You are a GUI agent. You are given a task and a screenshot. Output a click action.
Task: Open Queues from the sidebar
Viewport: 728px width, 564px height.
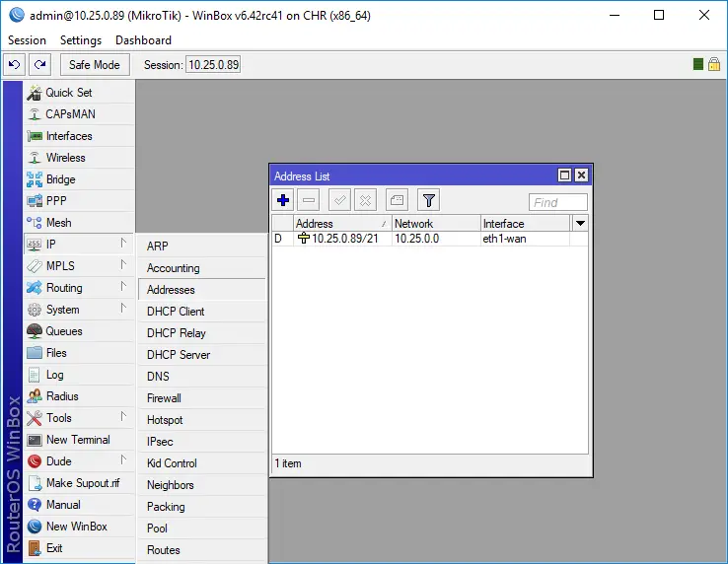[79, 331]
